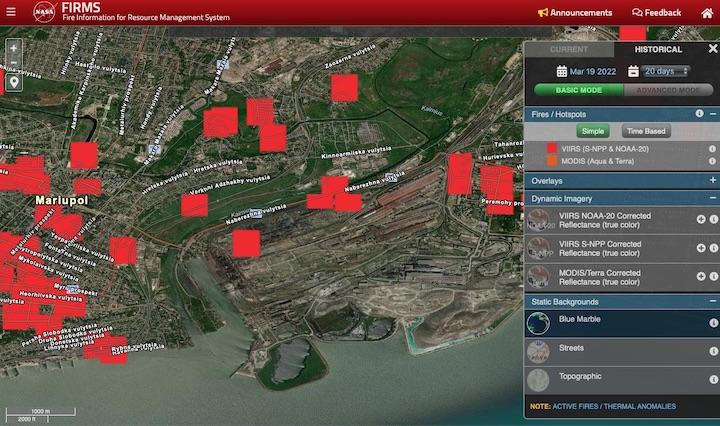Add VIIRS NOAA-20 Corrected Reflectance layer
This screenshot has width=720, height=426.
click(700, 219)
